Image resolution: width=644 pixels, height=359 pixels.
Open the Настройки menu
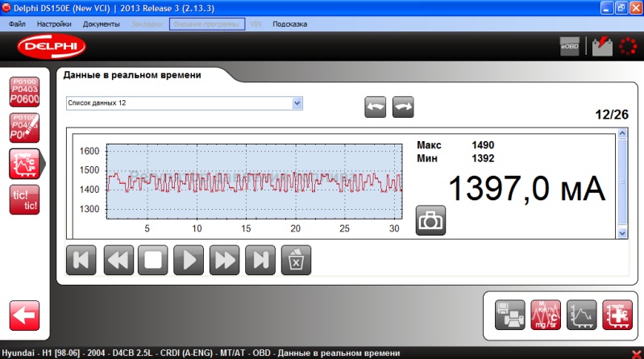[x=54, y=24]
